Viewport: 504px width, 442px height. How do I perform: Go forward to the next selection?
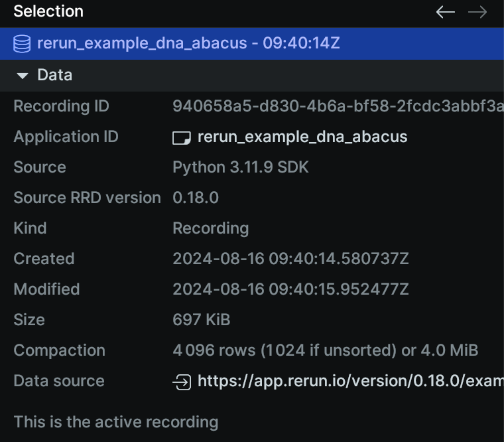[x=477, y=12]
